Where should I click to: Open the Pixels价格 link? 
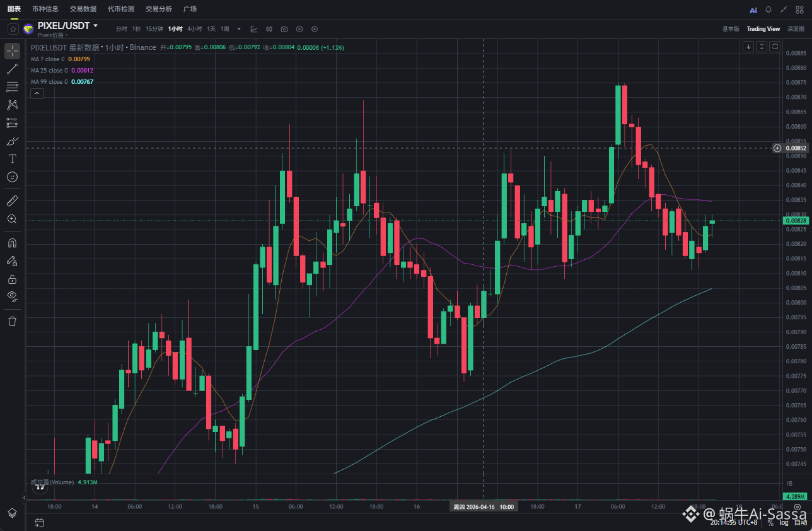[x=53, y=35]
